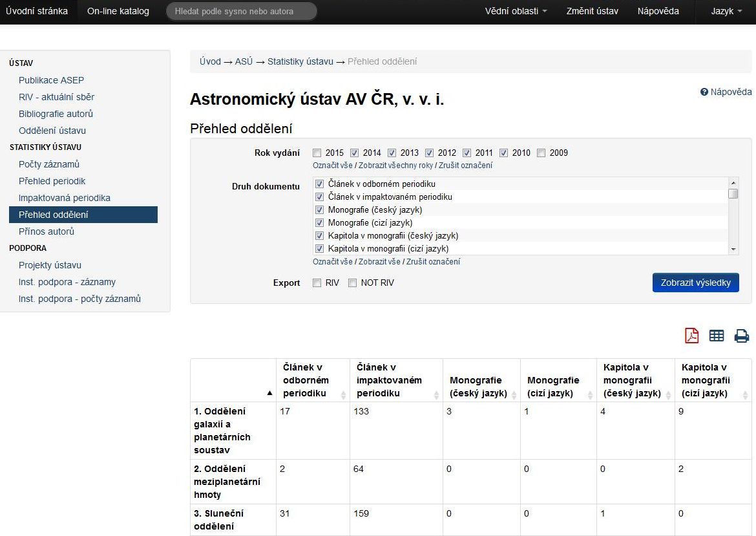This screenshot has width=756, height=536.
Task: Sort by Článek v odborném periodiku column
Action: click(x=343, y=395)
